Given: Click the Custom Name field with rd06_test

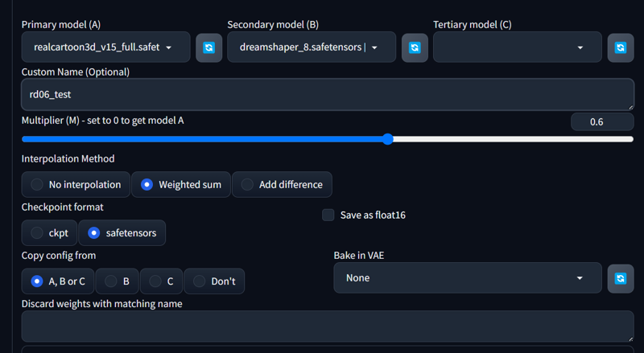Looking at the screenshot, I should (x=328, y=94).
